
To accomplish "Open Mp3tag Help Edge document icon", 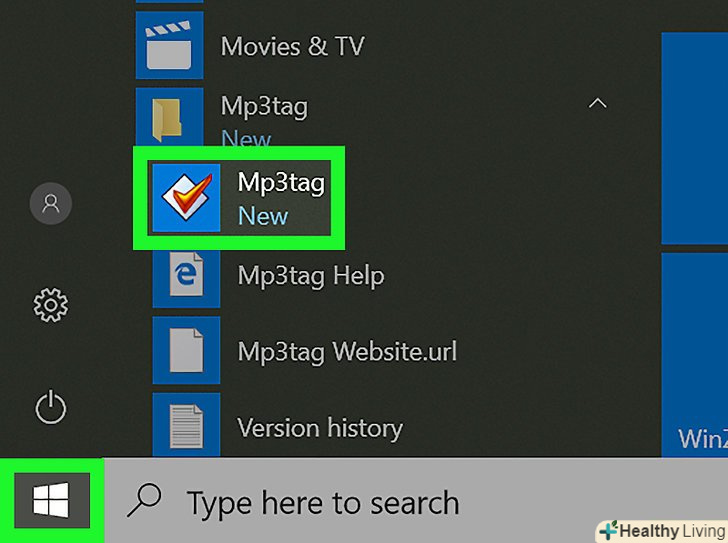I will [186, 277].
